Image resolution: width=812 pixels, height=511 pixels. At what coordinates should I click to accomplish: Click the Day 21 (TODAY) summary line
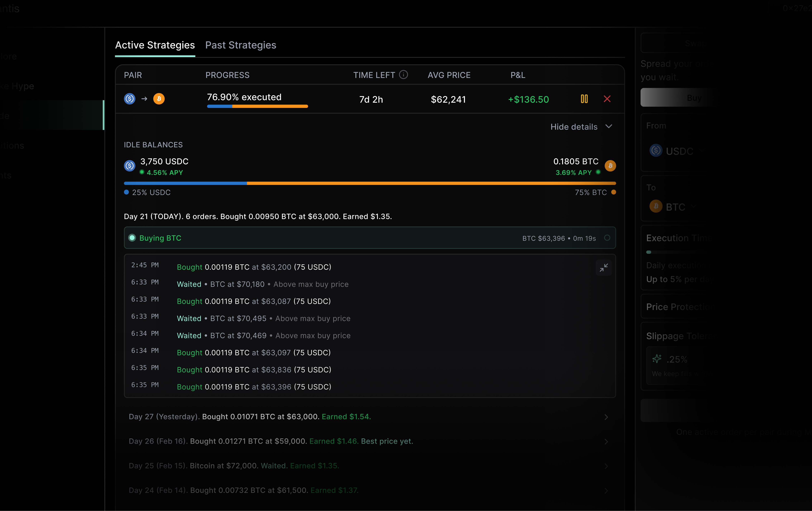tap(258, 216)
